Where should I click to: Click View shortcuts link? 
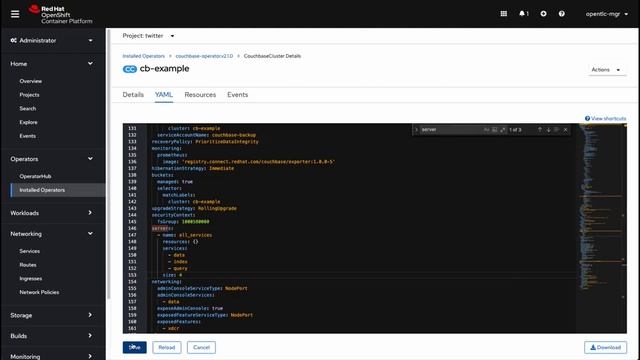pos(605,118)
